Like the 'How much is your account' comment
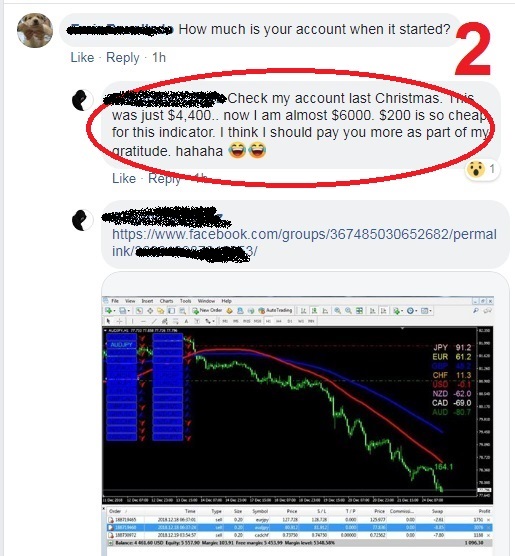515x556 pixels. [82, 57]
